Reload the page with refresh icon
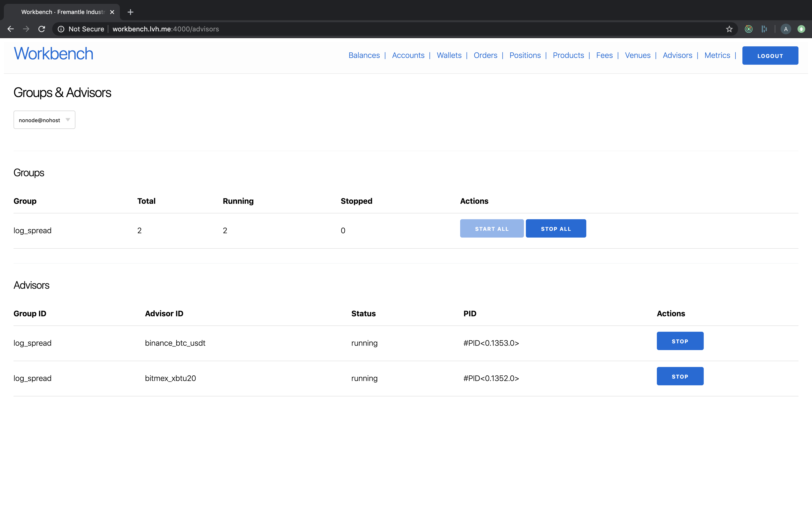This screenshot has height=507, width=812. pos(42,29)
